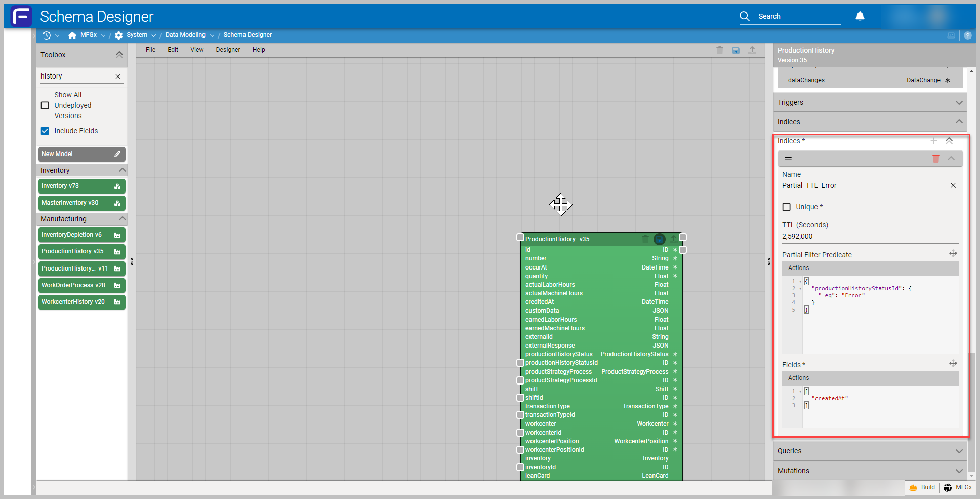
Task: Delete the ProductionHistory node on canvas
Action: (x=645, y=239)
